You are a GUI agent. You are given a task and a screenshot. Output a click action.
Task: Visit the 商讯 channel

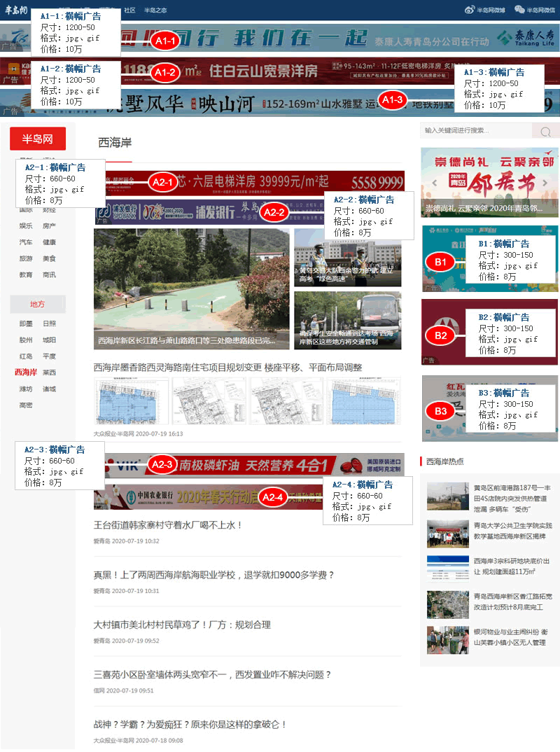coord(49,274)
